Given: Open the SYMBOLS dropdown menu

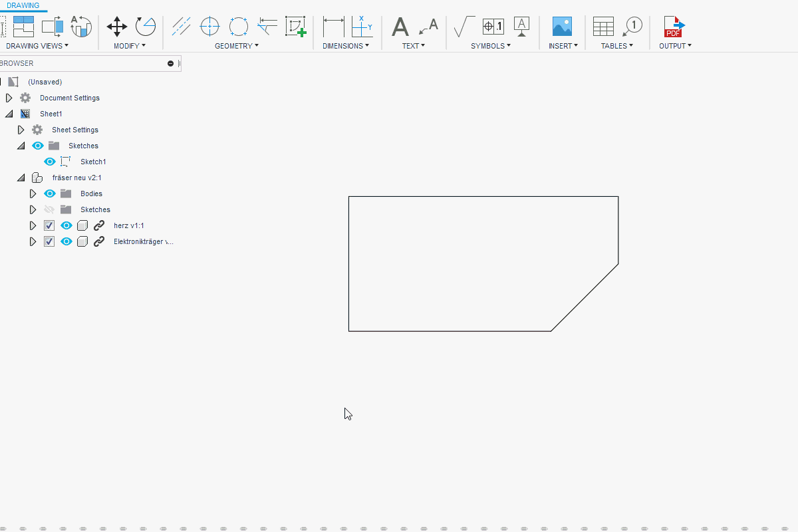Looking at the screenshot, I should tap(490, 45).
